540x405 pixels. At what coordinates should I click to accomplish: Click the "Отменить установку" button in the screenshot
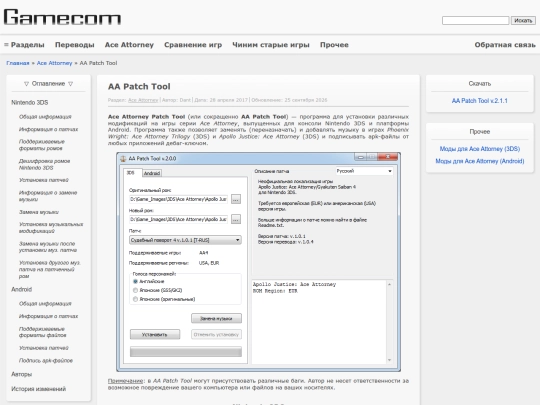tap(216, 334)
